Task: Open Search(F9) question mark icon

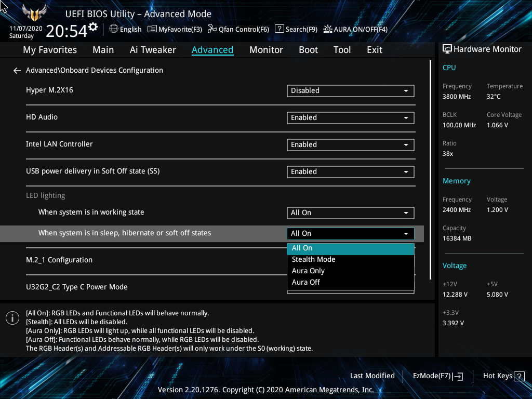Action: (x=279, y=29)
